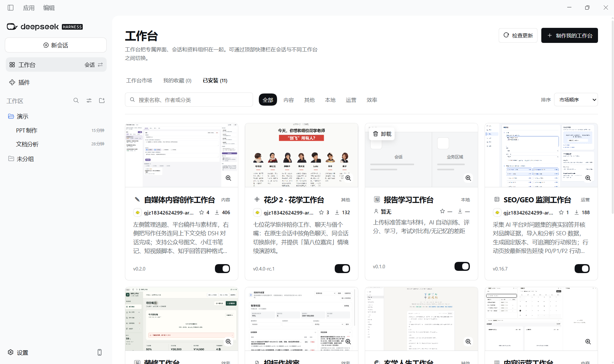Open 编辑 menu

49,8
